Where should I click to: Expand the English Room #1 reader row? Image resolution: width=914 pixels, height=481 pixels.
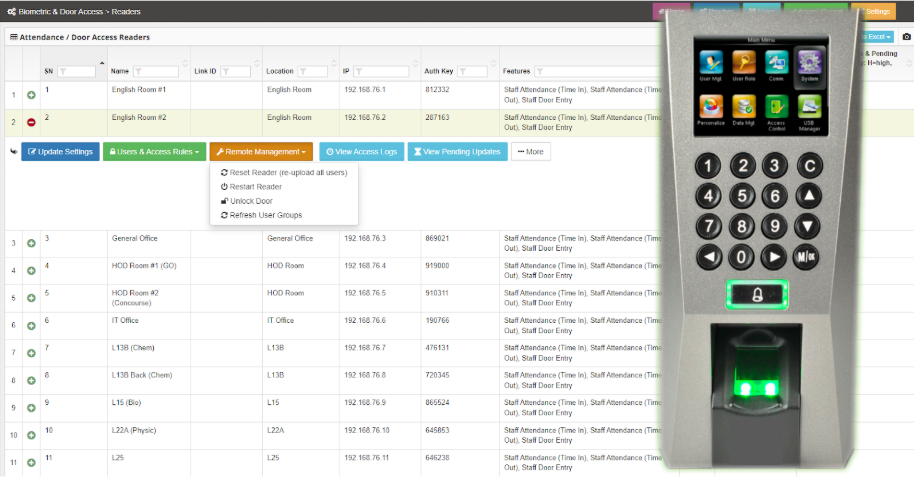(x=31, y=95)
